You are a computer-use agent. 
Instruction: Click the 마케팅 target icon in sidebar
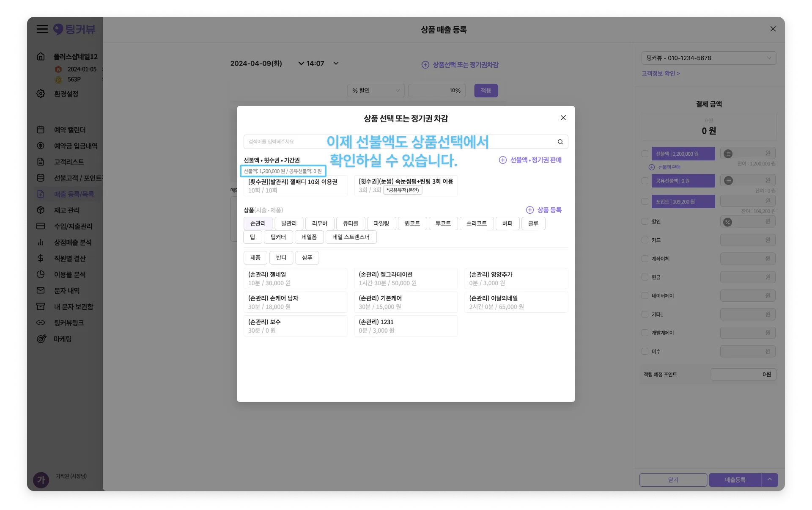click(x=41, y=339)
